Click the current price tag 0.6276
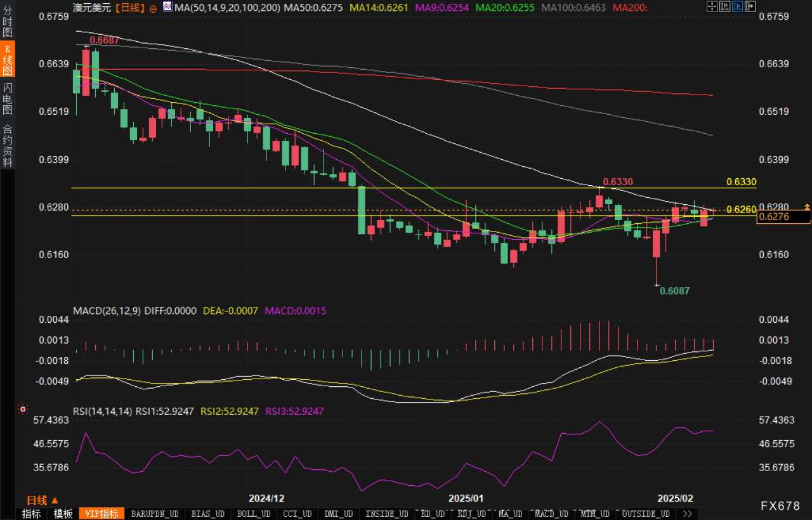The width and height of the screenshot is (812, 520). [784, 217]
